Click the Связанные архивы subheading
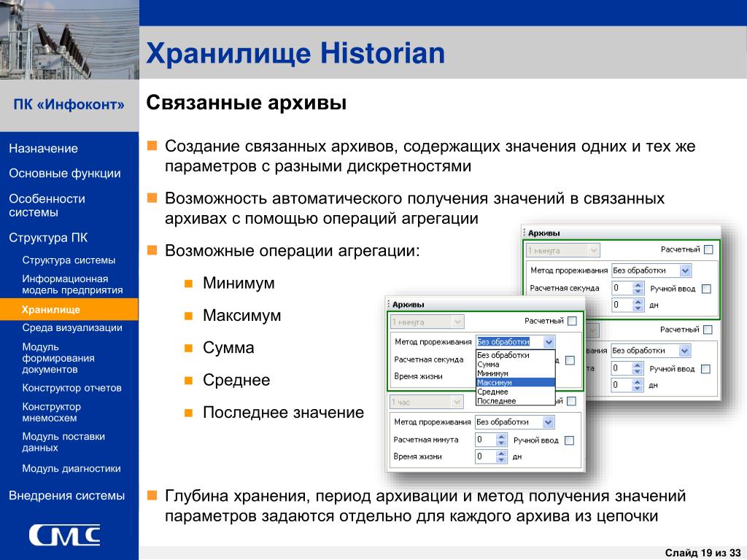Viewport: 747px width, 560px height. [x=247, y=103]
